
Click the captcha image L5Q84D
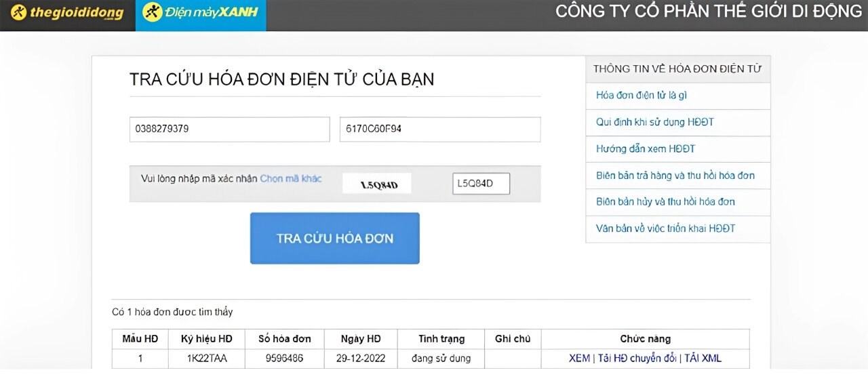(377, 184)
